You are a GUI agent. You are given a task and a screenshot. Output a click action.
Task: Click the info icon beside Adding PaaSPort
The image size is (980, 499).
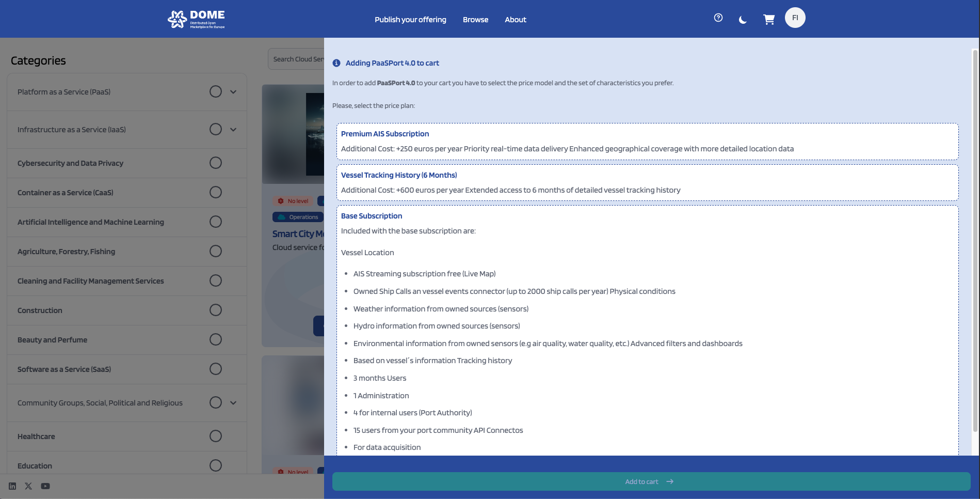click(x=336, y=63)
